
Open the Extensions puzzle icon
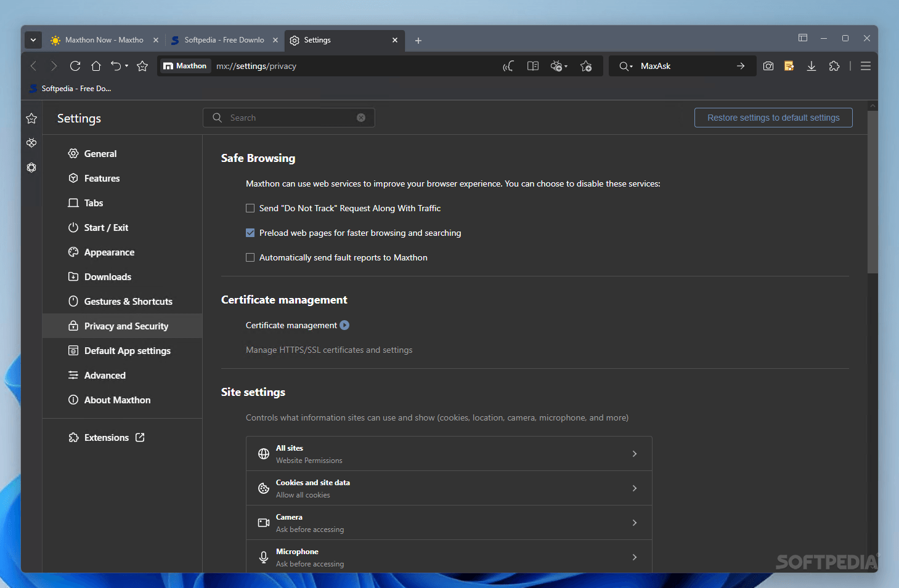pyautogui.click(x=834, y=66)
